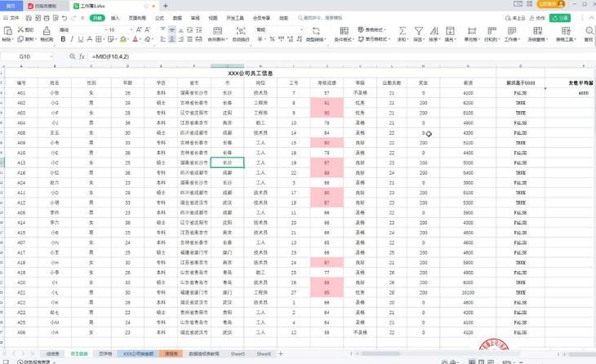Image resolution: width=596 pixels, height=364 pixels.
Task: Click the Type Conversion icon
Action: [315, 31]
